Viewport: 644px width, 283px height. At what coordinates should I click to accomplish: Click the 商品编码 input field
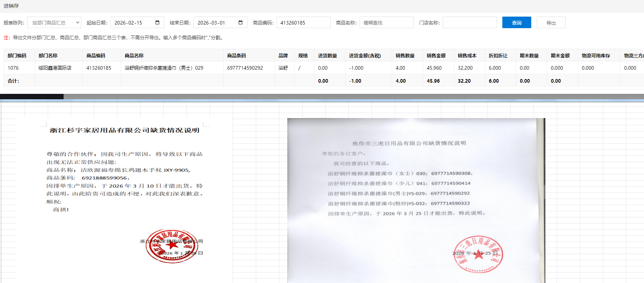[303, 22]
